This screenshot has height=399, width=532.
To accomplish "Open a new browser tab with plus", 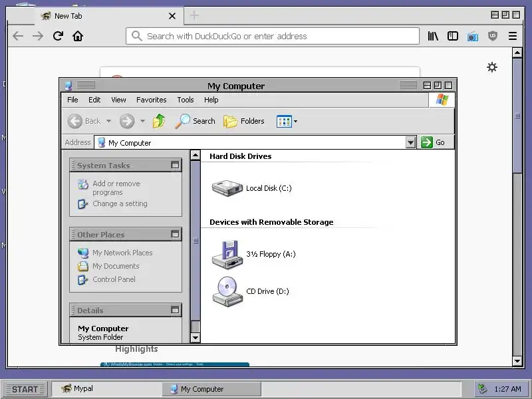I will coord(194,15).
